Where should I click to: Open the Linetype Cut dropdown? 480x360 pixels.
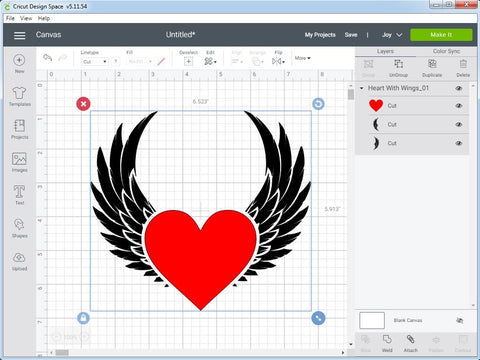[94, 62]
